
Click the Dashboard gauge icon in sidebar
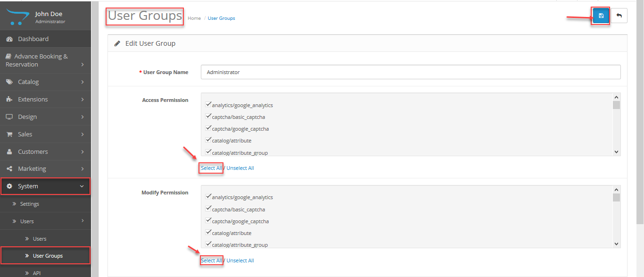coord(9,39)
